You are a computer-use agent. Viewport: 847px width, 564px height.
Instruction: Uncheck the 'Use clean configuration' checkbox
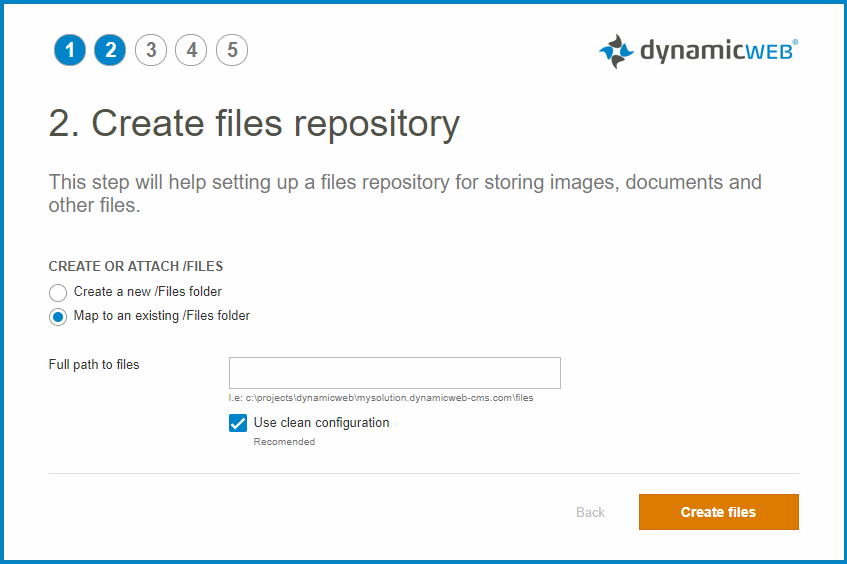(238, 423)
